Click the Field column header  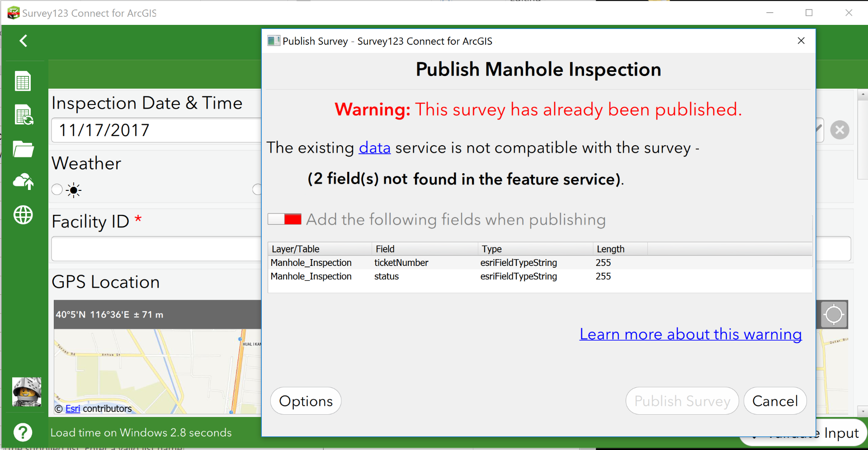(x=425, y=249)
